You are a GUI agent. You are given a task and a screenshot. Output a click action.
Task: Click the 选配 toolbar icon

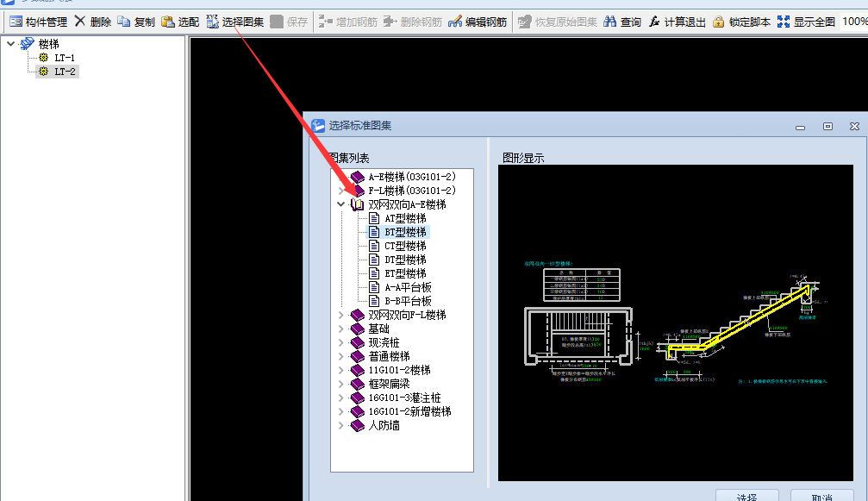[168, 22]
